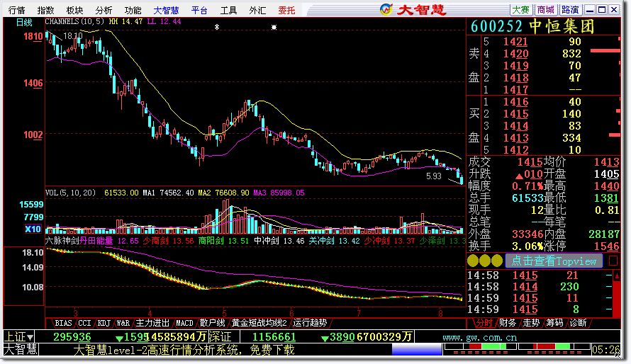The height and width of the screenshot is (364, 631).
Task: Click the 14:58 tick row with volume 230
Action: [x=540, y=287]
